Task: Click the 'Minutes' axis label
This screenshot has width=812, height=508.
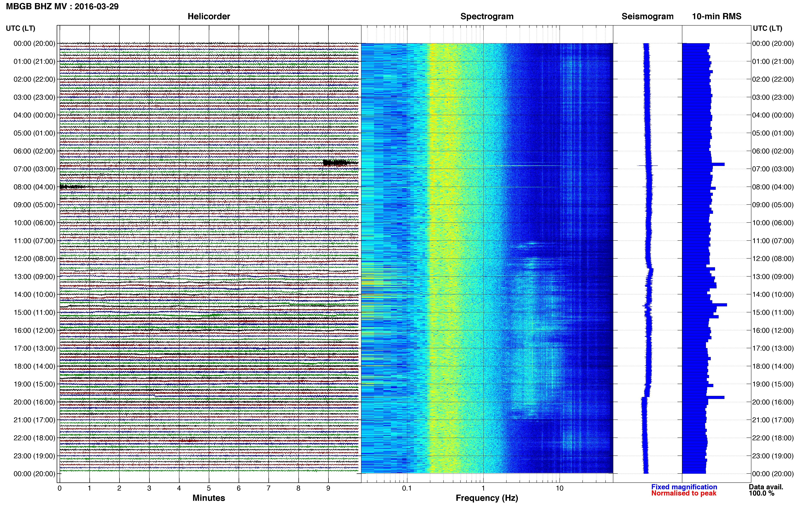Action: (208, 498)
